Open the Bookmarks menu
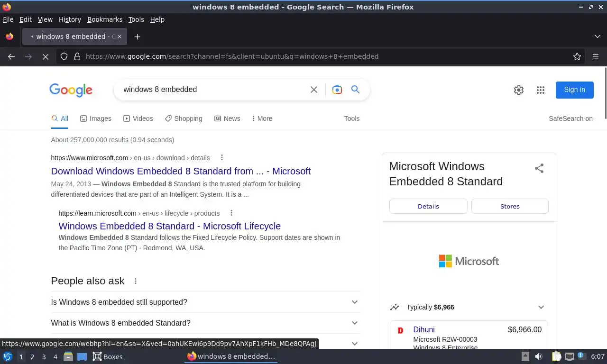The image size is (607, 364). point(105,19)
